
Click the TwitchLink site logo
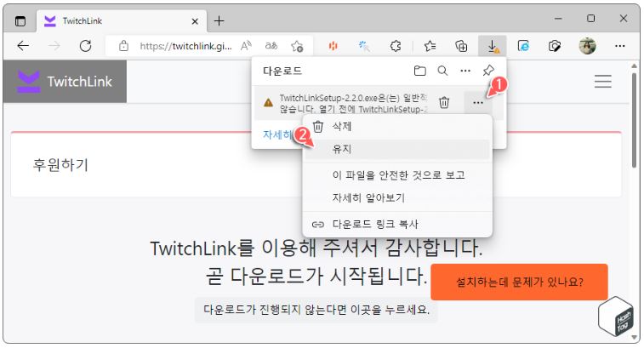coord(65,82)
